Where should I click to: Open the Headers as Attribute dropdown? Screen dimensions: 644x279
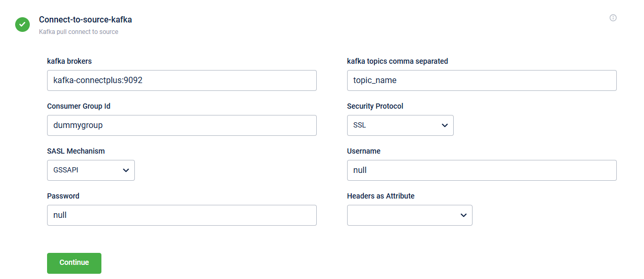pyautogui.click(x=409, y=215)
